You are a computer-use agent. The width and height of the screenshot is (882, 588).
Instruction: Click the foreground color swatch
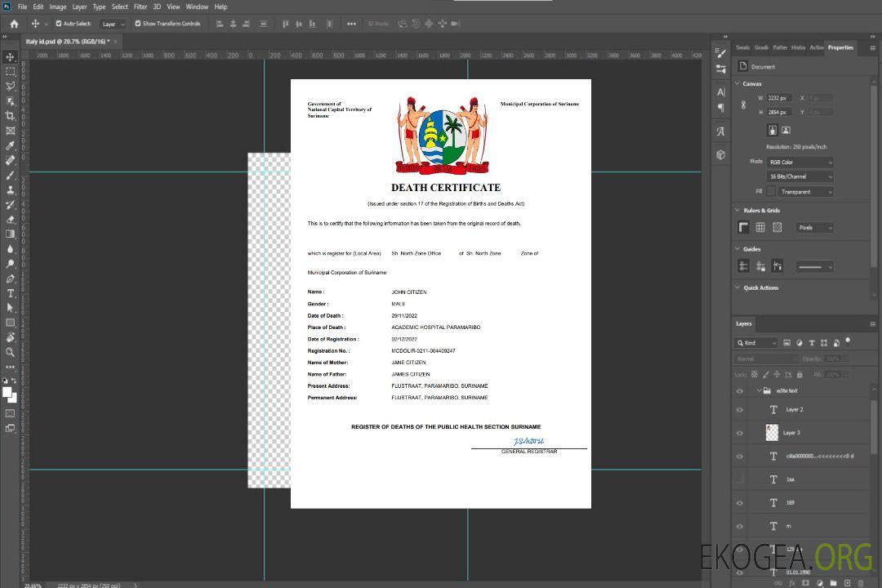7,392
